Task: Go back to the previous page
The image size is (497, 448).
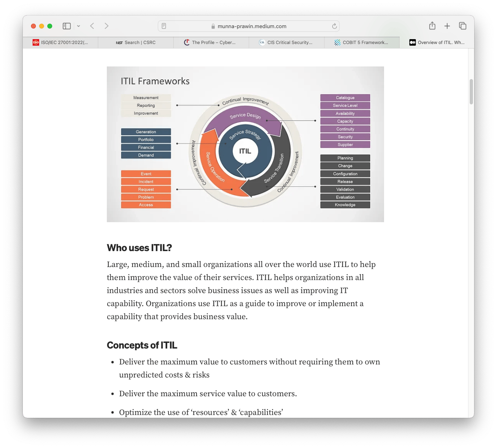Action: [x=92, y=26]
